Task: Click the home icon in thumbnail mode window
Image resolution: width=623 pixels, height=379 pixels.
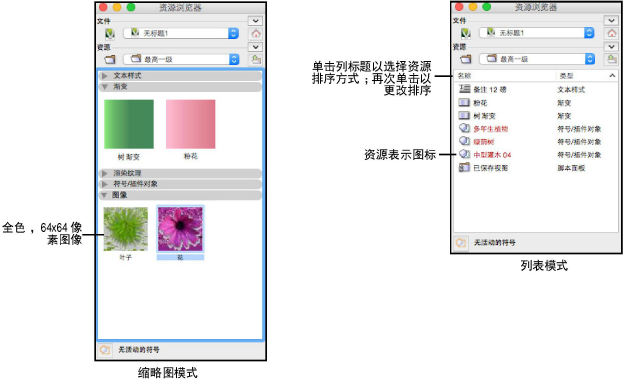Action: tap(255, 34)
